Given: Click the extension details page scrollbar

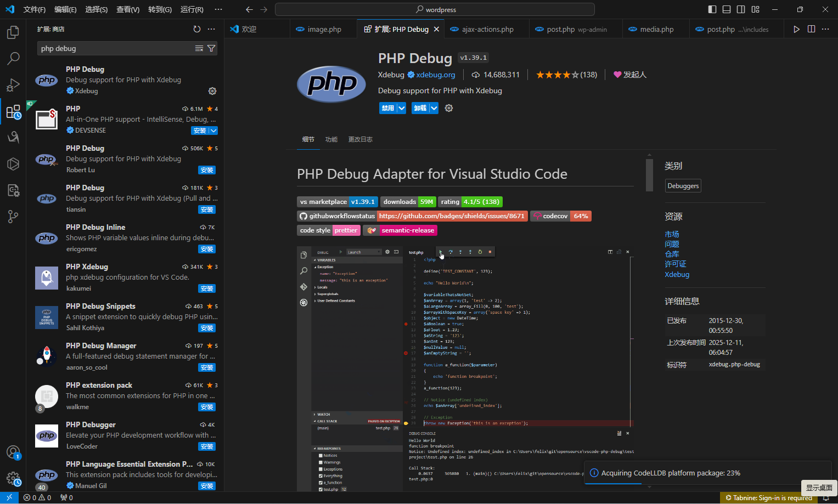Looking at the screenshot, I should [649, 174].
